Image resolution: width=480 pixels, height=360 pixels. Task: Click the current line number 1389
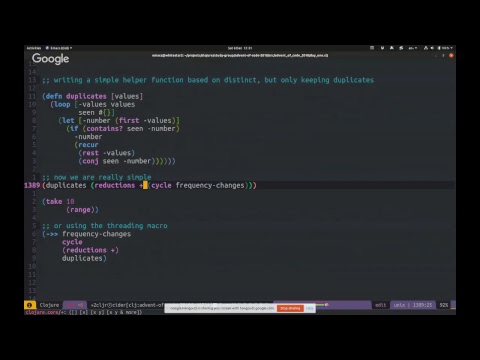(32, 185)
